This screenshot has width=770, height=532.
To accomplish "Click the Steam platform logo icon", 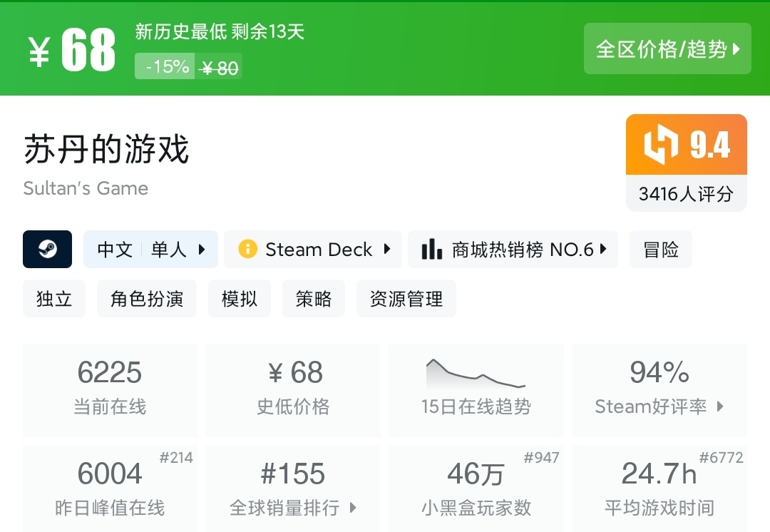I will click(48, 250).
